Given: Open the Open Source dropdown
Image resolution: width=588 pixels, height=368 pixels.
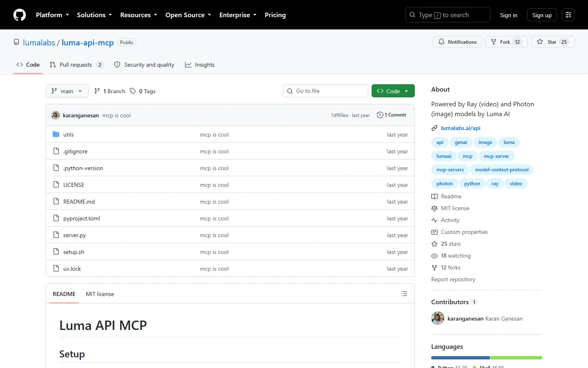Looking at the screenshot, I should 188,15.
